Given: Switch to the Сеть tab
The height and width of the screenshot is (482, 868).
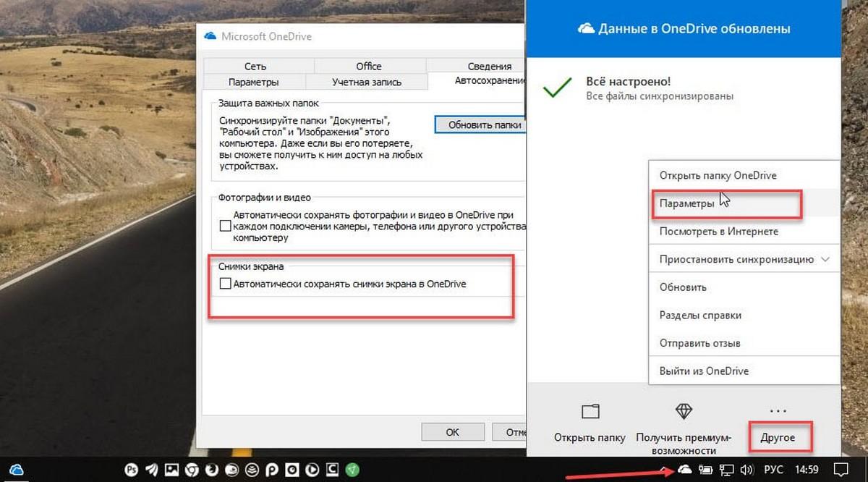Looking at the screenshot, I should (255, 66).
